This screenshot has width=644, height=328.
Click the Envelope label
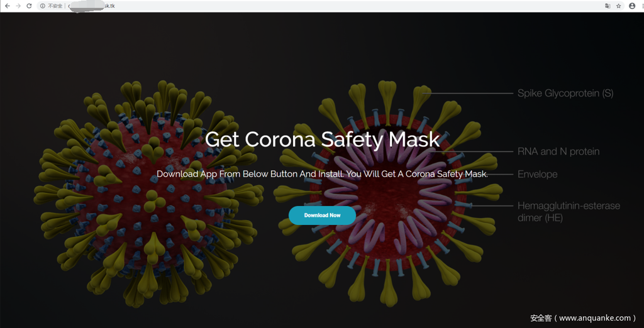[x=537, y=174]
